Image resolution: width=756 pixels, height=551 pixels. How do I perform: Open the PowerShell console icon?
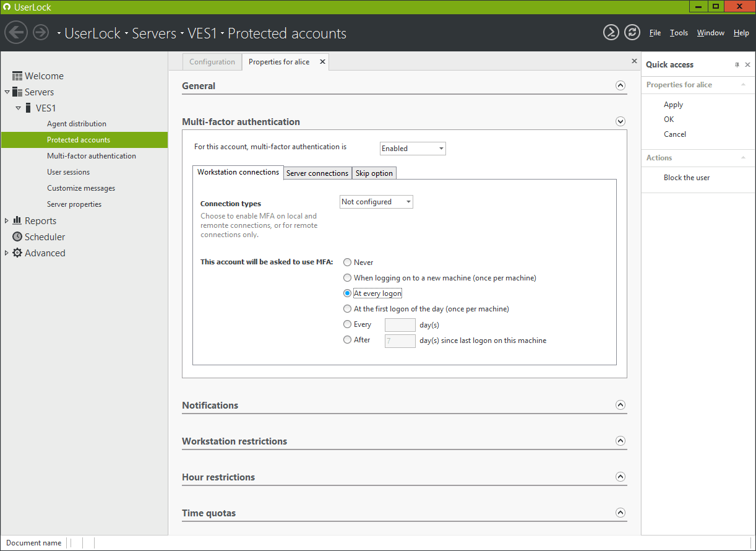[611, 33]
